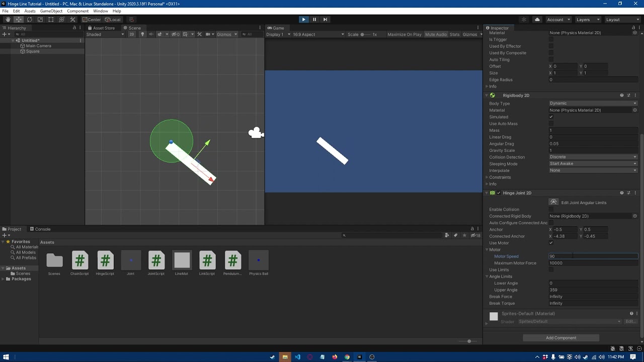Switch to the Asset Store tab
Screen dimensions: 644x362
101,28
